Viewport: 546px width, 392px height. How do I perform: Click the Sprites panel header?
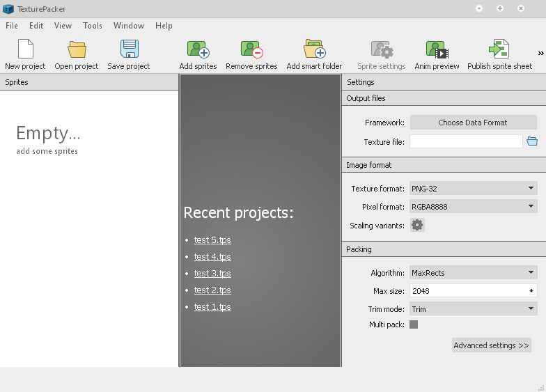[89, 82]
